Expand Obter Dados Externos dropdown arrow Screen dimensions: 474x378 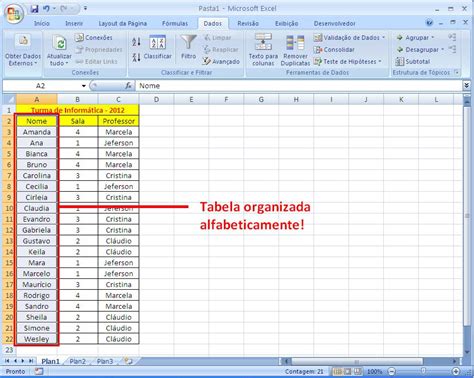click(36, 63)
